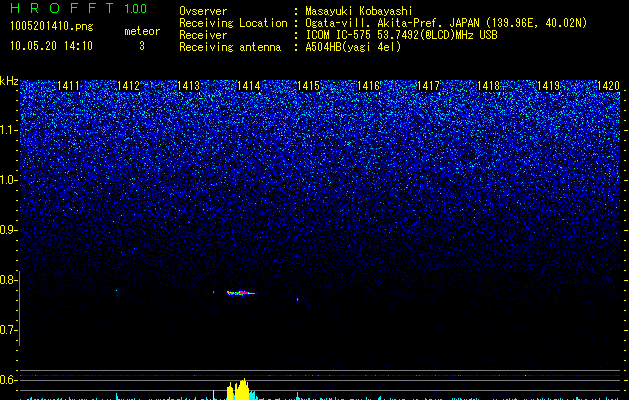Click the 1418 time marker

coord(489,86)
